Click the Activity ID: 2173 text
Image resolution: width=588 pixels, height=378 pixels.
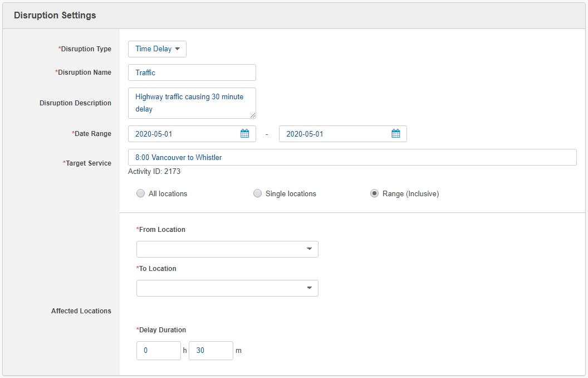154,172
